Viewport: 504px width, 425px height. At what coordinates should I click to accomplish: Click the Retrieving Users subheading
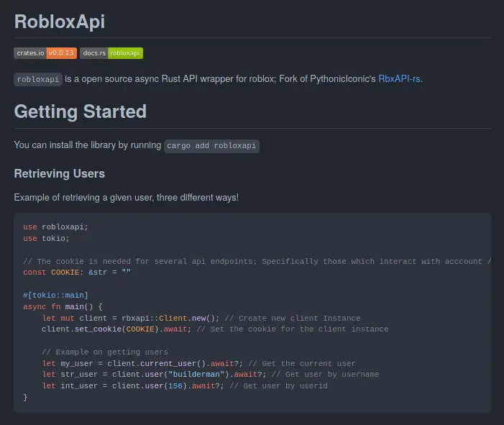point(59,173)
